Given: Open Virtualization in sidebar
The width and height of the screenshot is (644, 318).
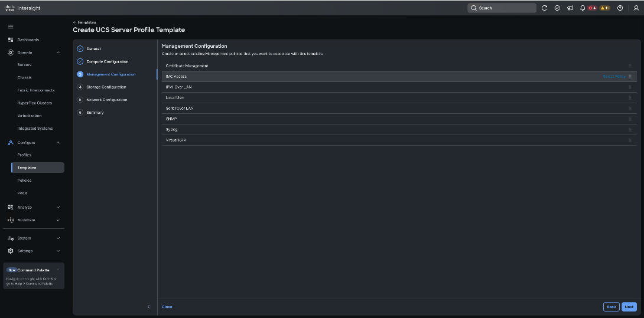Looking at the screenshot, I should tap(30, 116).
